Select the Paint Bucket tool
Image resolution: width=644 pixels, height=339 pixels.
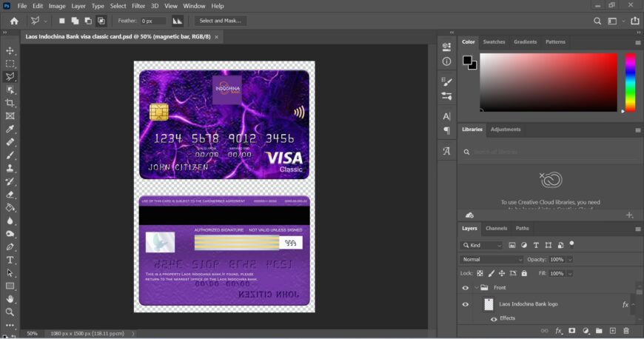click(10, 207)
